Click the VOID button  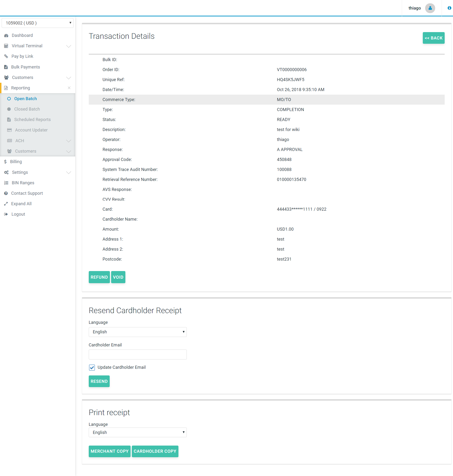coord(118,277)
